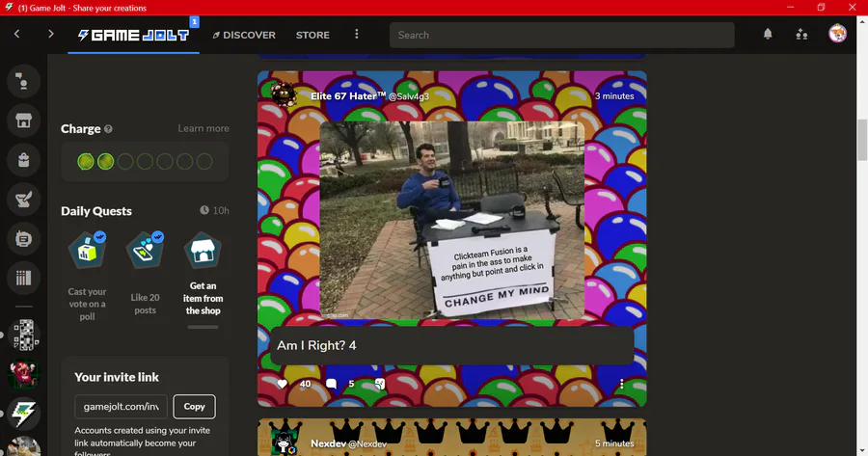Open the post's three-dots options menu
The width and height of the screenshot is (868, 456).
622,384
